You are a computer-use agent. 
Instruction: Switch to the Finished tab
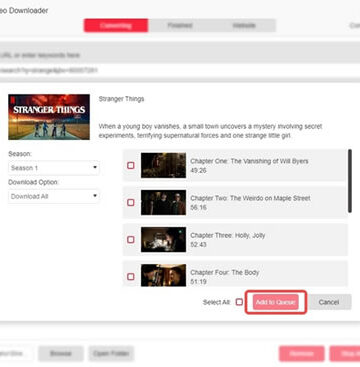180,26
